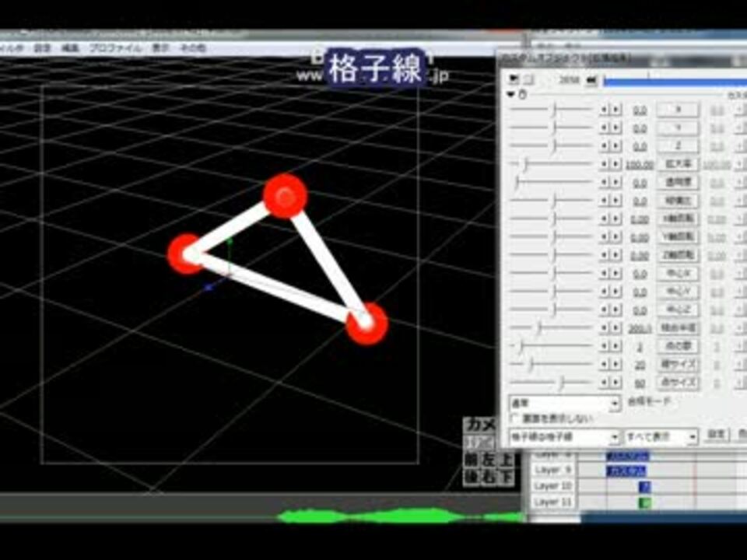The width and height of the screenshot is (747, 560).
Task: Click left arrow of the 中心Z row
Action: (605, 310)
